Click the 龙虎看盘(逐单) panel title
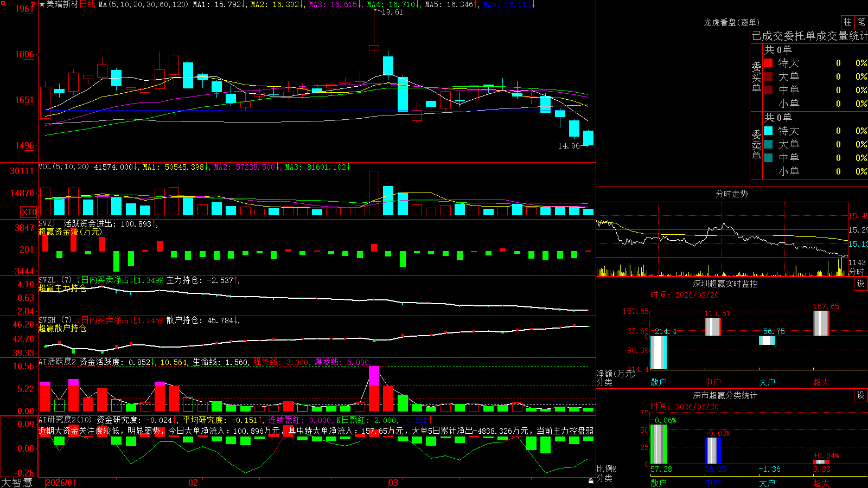Viewport: 868px width, 488px height. 731,22
